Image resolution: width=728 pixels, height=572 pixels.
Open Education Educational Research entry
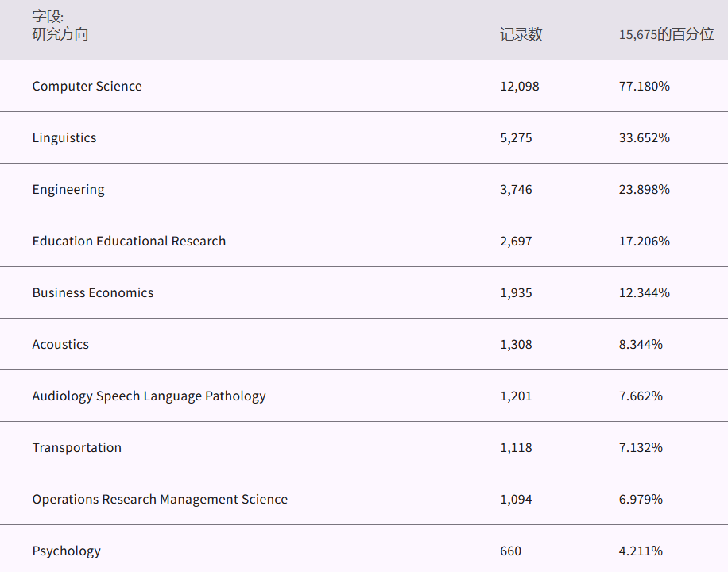tap(129, 241)
